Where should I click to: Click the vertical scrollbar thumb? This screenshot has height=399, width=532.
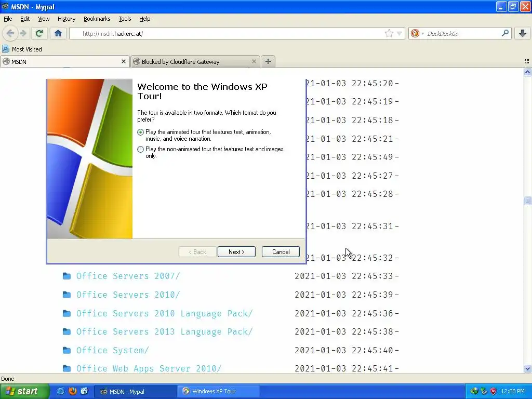(x=527, y=201)
